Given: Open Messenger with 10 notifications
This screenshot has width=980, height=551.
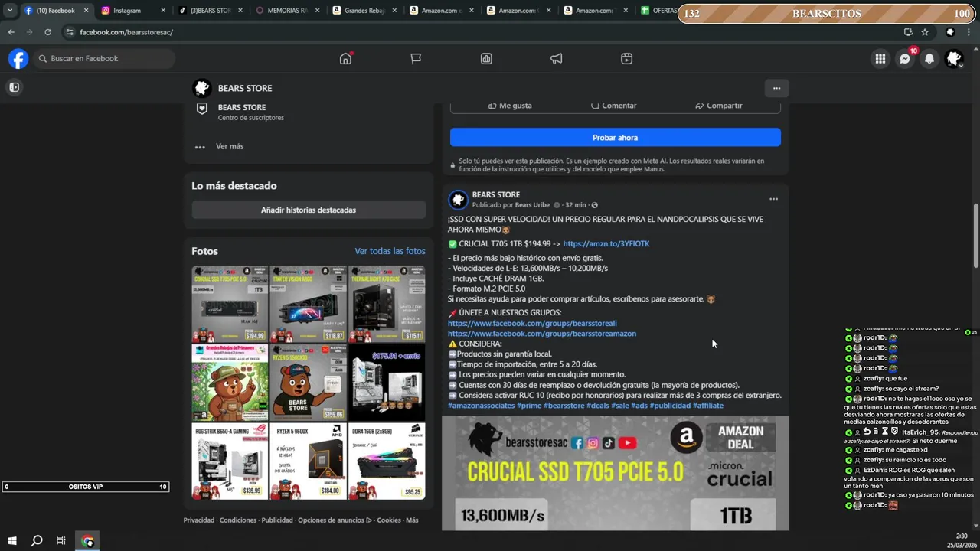Looking at the screenshot, I should (x=905, y=59).
